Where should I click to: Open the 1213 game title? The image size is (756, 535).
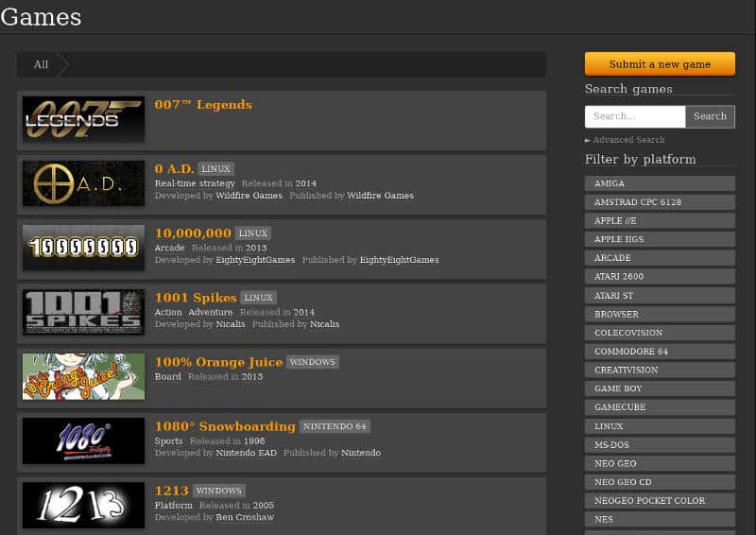tap(171, 491)
